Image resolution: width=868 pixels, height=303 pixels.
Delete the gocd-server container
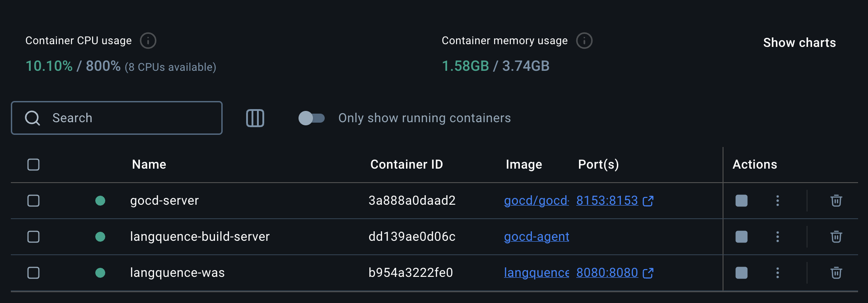(836, 201)
